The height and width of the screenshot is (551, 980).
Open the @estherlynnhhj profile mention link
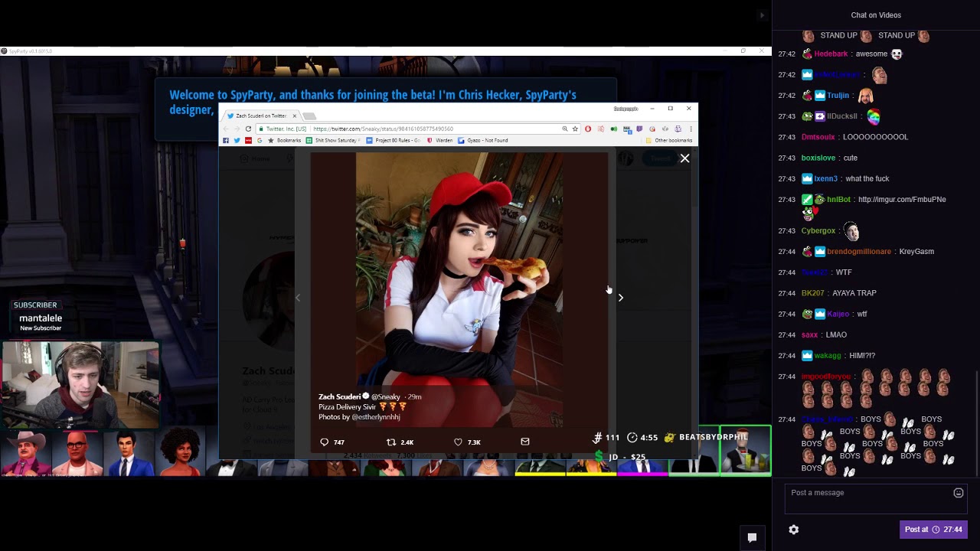(x=376, y=417)
